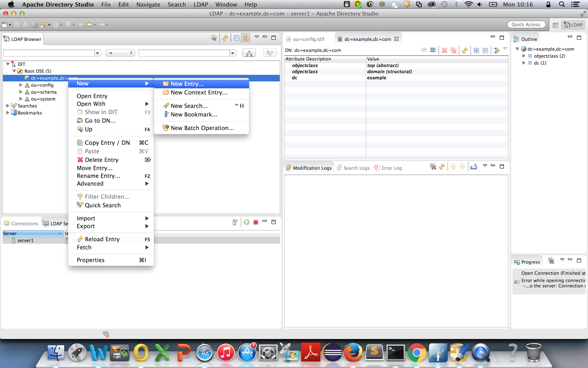Start the server with the green Run icon
The width and height of the screenshot is (588, 368).
247,222
